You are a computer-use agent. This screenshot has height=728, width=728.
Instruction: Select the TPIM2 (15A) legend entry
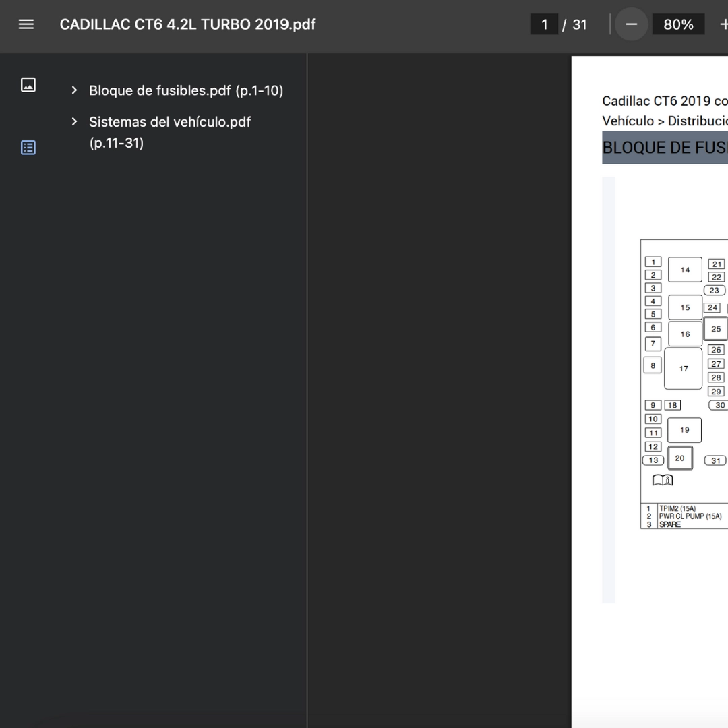[677, 508]
